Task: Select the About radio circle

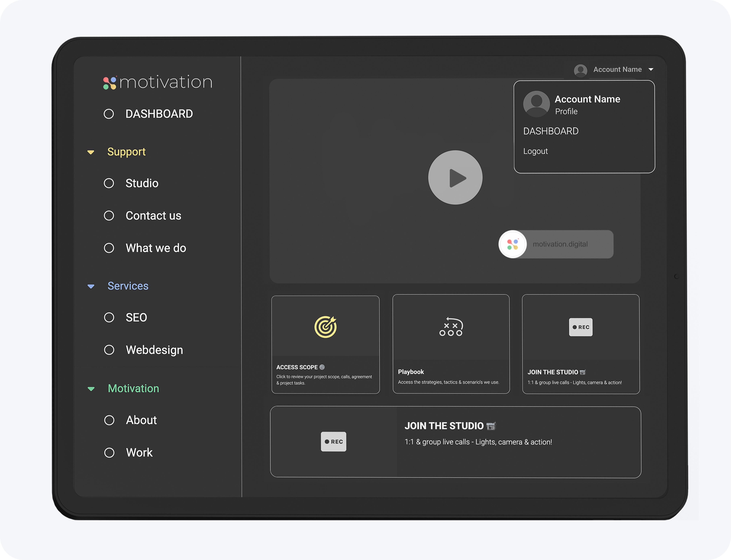Action: (109, 420)
